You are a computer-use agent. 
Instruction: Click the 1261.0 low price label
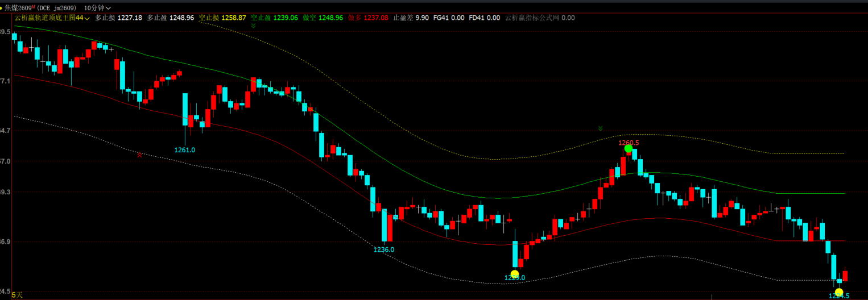tap(185, 150)
